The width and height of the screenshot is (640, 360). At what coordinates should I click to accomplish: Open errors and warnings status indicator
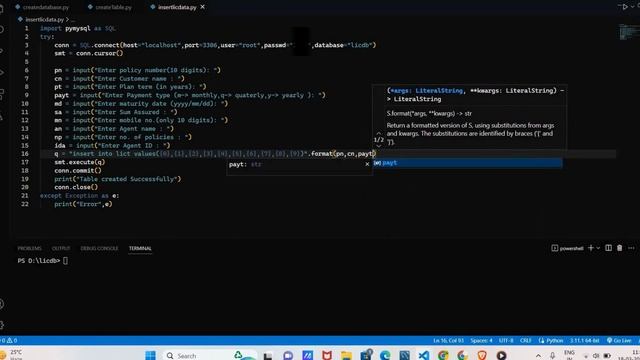(x=9, y=340)
